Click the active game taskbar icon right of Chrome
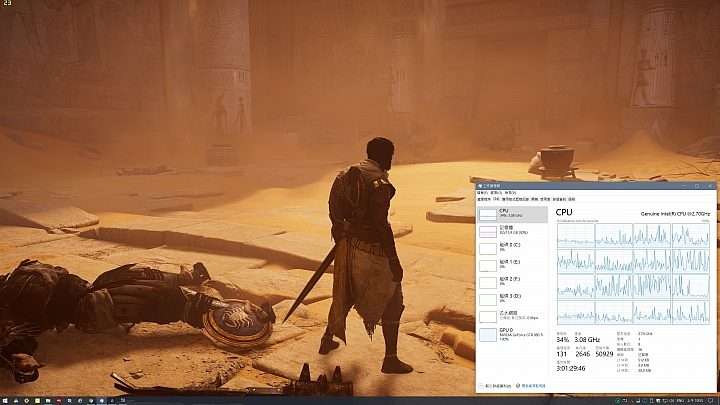This screenshot has width=720, height=405. point(101,401)
